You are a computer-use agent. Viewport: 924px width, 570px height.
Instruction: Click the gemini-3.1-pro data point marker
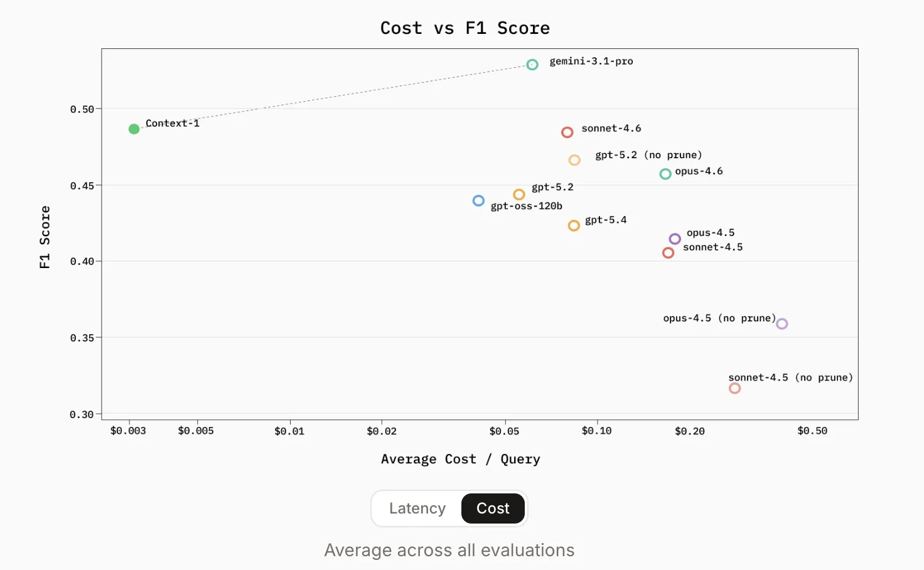point(532,65)
